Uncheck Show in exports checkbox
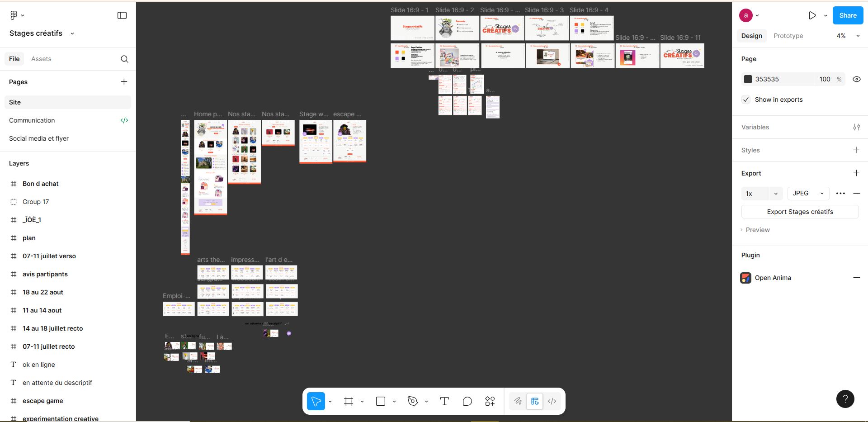Screen dimensions: 868x422 coord(746,100)
